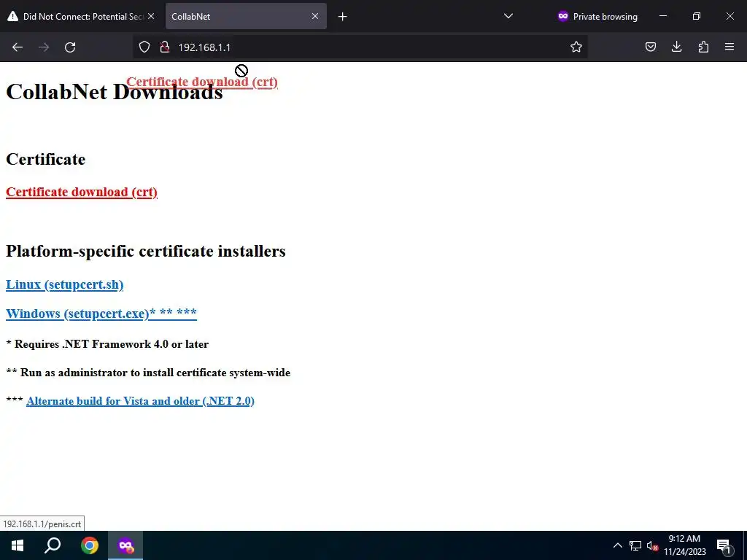The width and height of the screenshot is (747, 560).
Task: Restore down the Firefox window
Action: pyautogui.click(x=697, y=16)
